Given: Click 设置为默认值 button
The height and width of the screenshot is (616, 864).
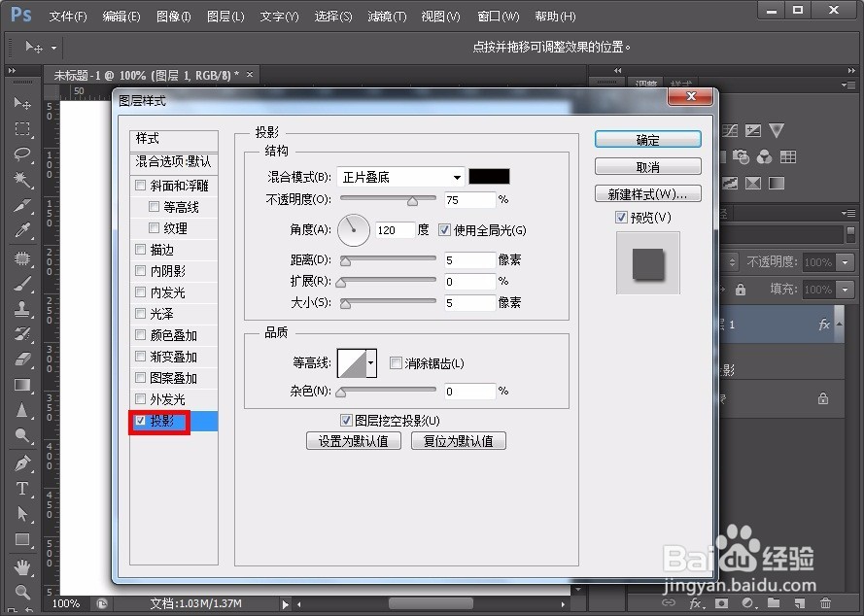Looking at the screenshot, I should [353, 441].
